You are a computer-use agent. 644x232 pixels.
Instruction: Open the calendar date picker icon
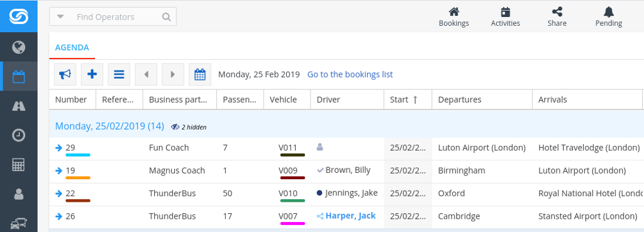point(200,74)
